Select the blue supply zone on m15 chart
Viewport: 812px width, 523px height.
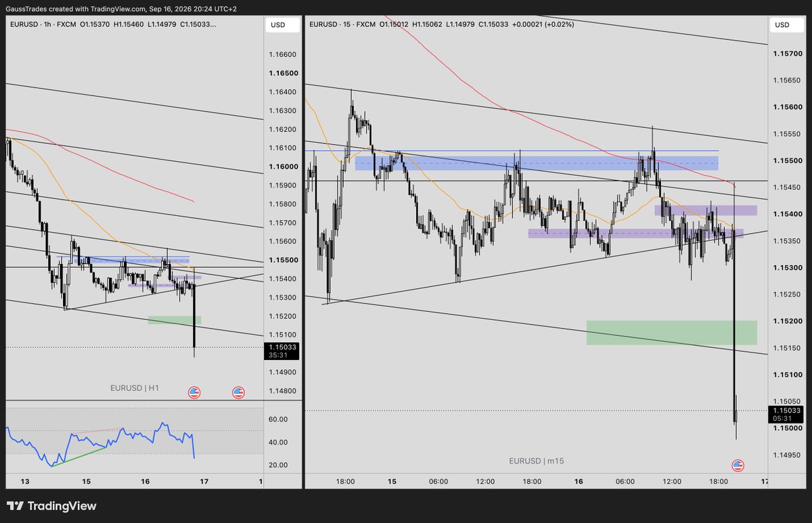click(536, 163)
